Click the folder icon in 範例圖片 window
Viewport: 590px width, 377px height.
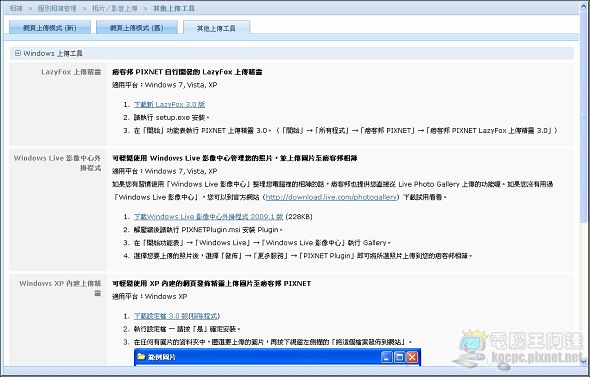click(x=141, y=357)
